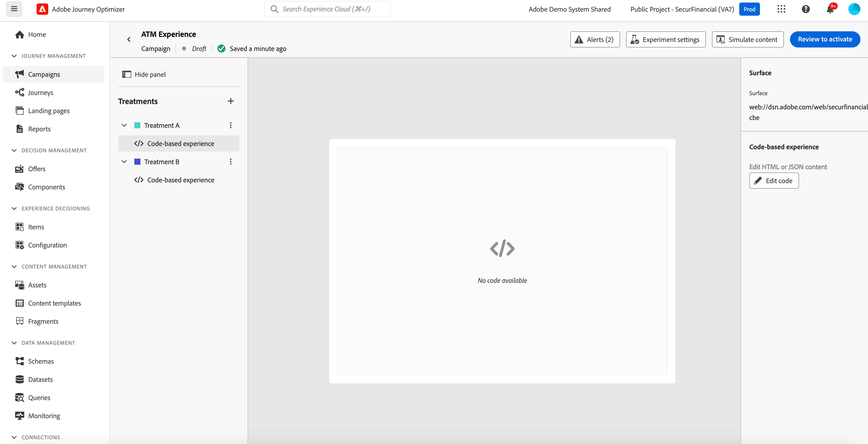Open Experiment settings

[666, 39]
